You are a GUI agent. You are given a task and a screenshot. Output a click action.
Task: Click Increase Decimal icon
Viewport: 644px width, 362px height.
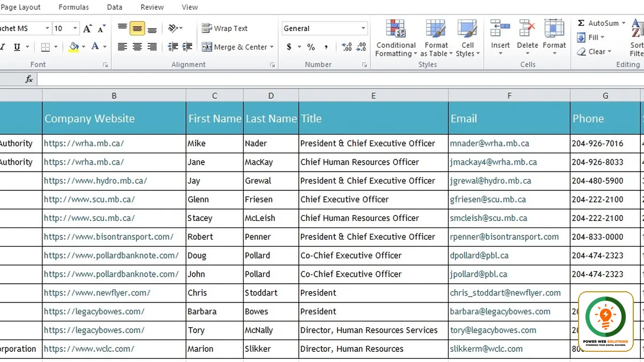(346, 47)
